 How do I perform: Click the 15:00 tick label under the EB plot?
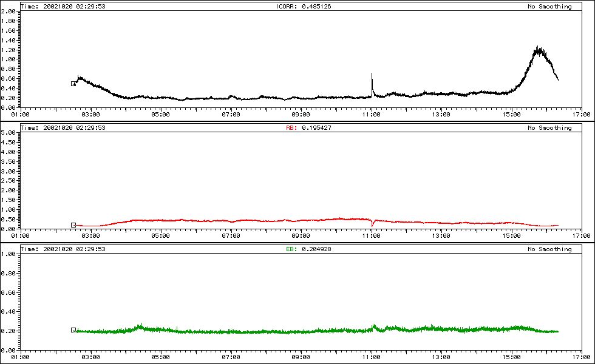point(511,357)
